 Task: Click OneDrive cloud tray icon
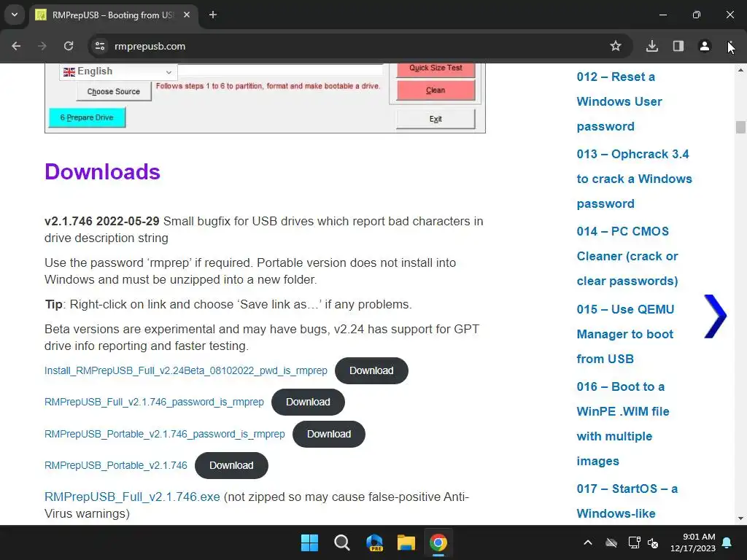[x=611, y=542]
